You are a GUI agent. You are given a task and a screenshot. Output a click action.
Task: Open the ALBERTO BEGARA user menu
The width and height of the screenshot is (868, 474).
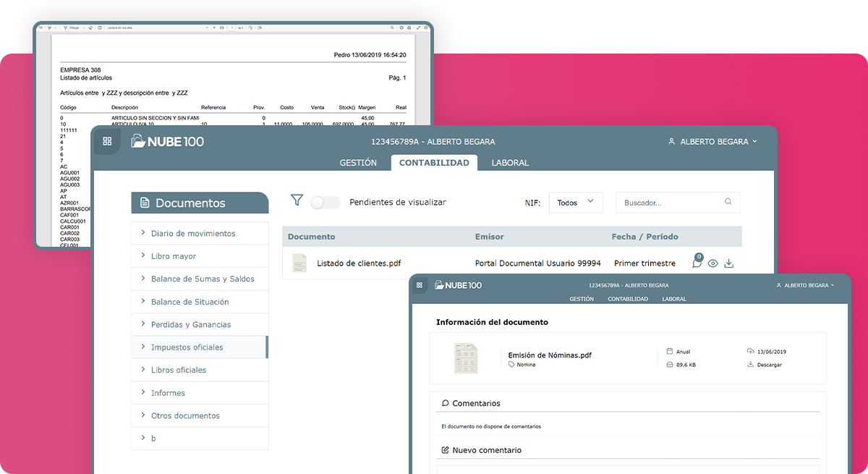712,142
